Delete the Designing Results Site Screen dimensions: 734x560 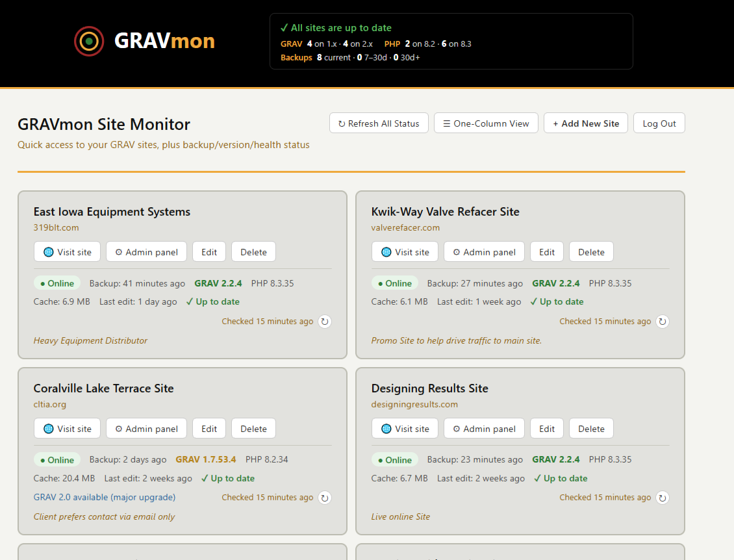(591, 428)
